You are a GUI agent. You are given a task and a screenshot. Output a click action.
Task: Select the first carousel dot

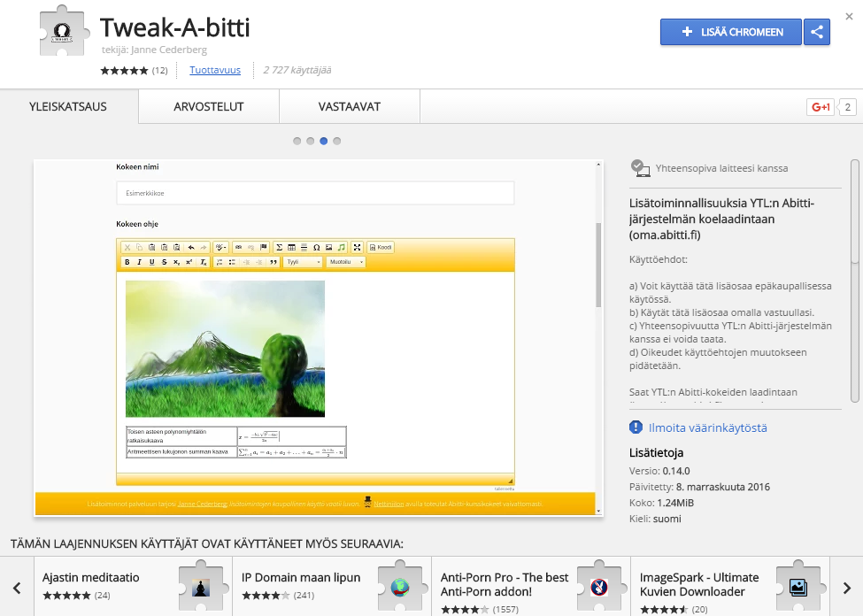[x=297, y=141]
